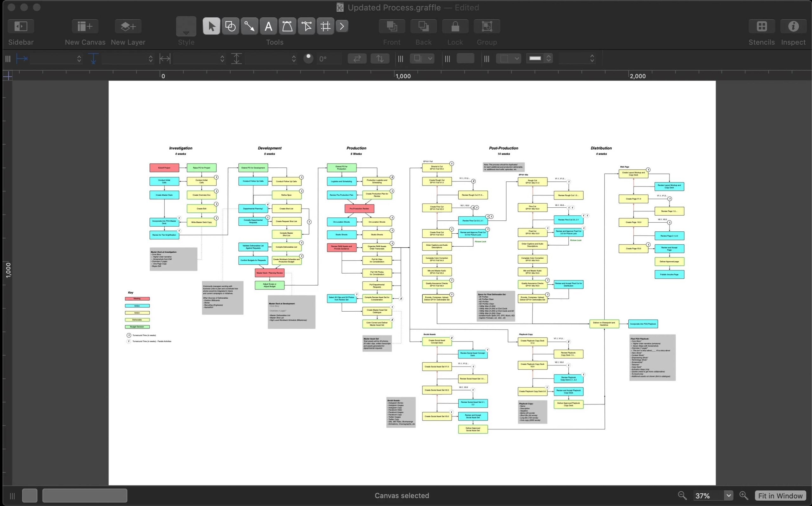812x506 pixels.
Task: Activate the Line connection tool
Action: click(x=249, y=26)
